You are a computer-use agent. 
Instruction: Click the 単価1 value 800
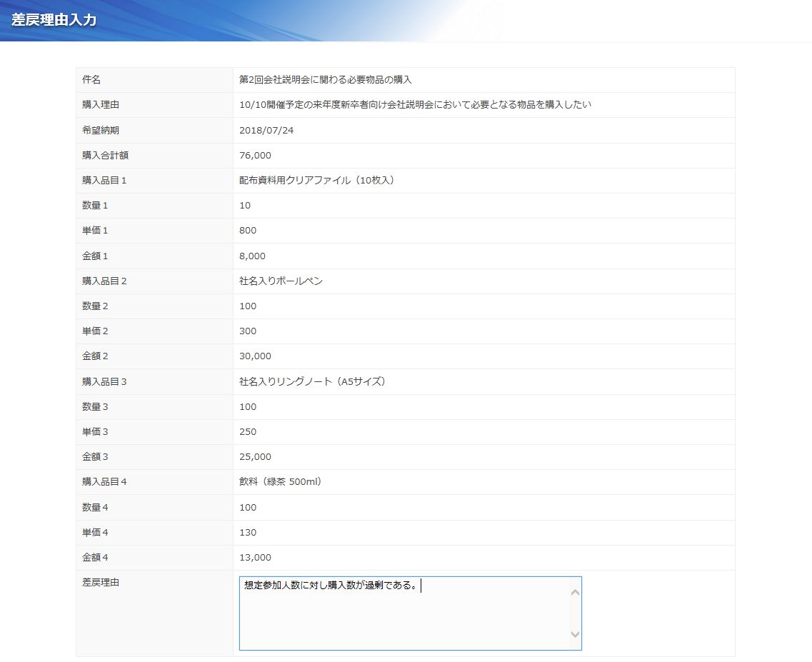pyautogui.click(x=248, y=231)
